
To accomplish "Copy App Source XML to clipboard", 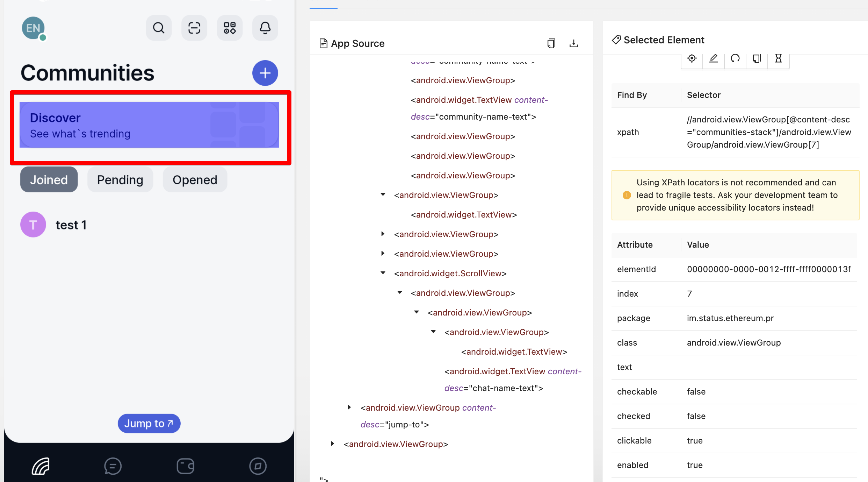I will (551, 43).
